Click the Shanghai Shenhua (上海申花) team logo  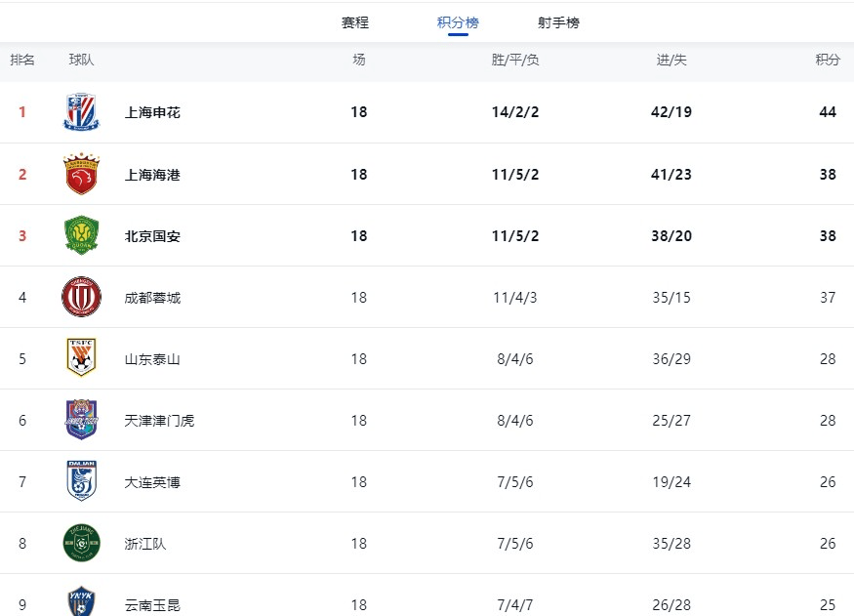(81, 112)
